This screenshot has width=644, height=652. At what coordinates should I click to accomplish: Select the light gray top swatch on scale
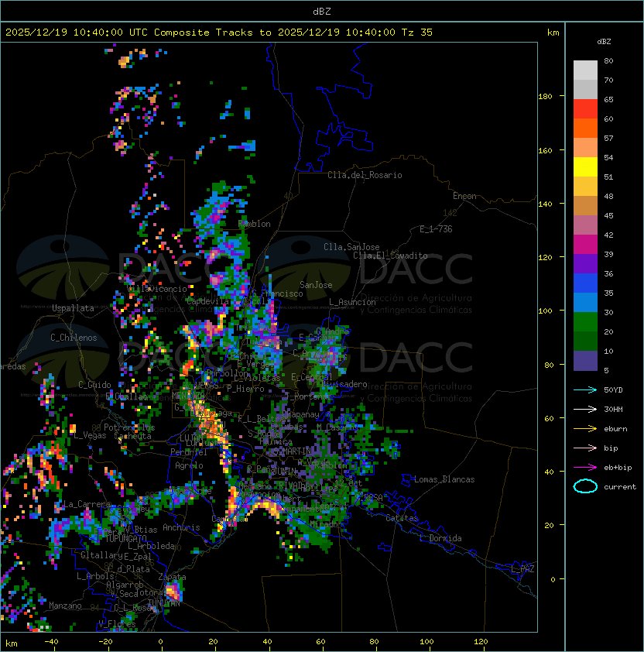pyautogui.click(x=585, y=70)
